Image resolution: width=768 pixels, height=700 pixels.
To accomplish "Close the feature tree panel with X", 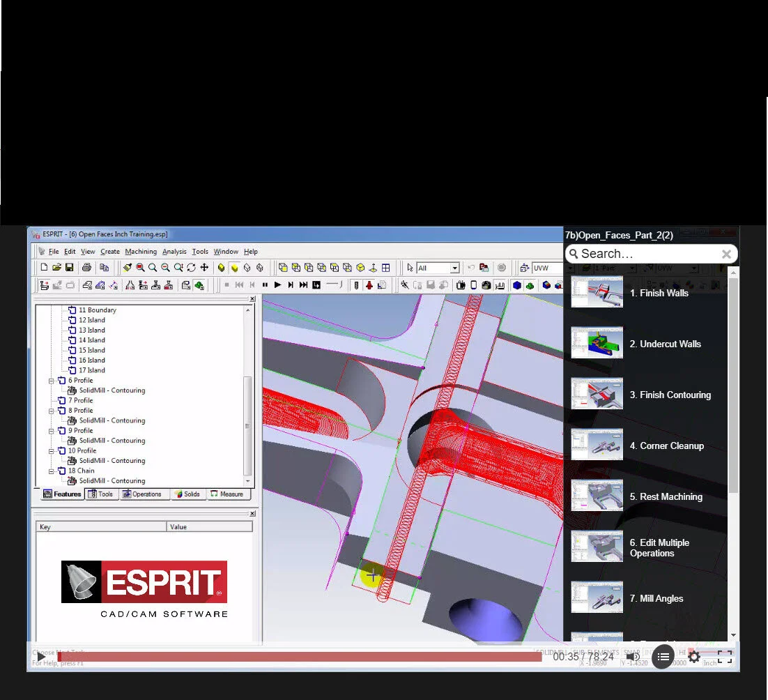I will (x=252, y=299).
